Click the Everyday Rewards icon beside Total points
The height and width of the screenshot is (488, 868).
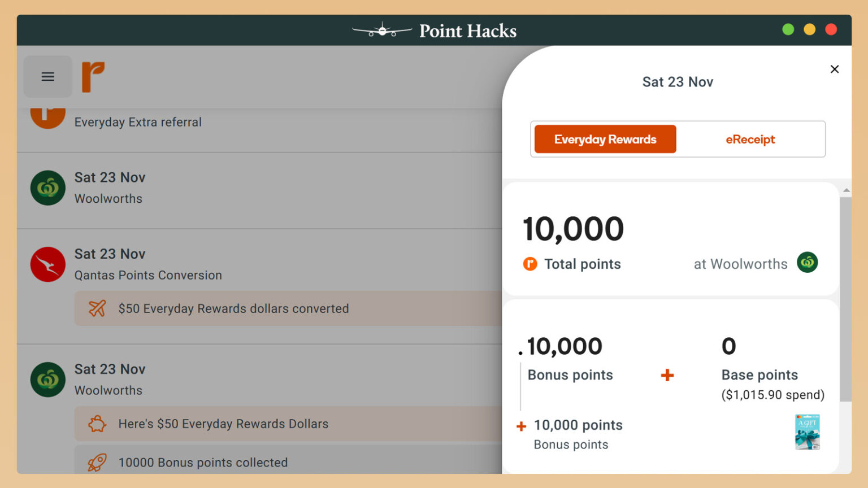[x=530, y=264]
